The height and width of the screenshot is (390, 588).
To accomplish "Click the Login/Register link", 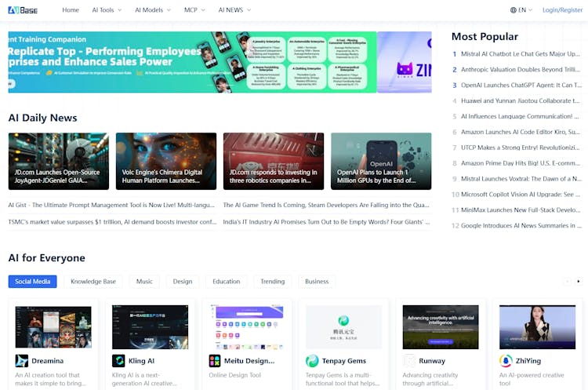I will [562, 10].
